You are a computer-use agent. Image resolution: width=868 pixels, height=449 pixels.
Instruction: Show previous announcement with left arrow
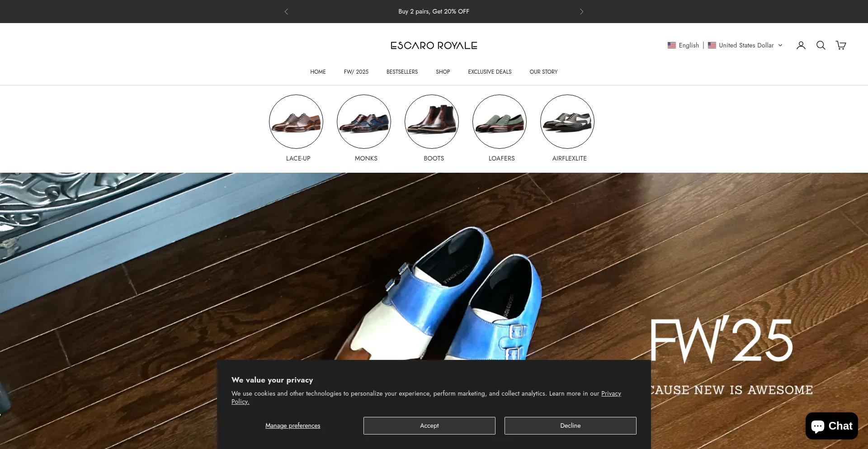(x=286, y=12)
